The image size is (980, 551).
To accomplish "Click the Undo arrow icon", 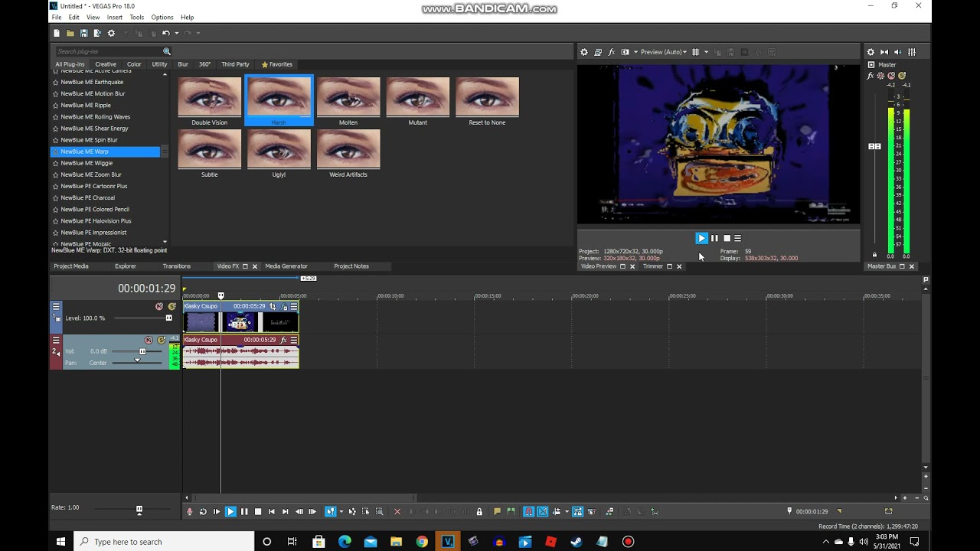I will (165, 34).
